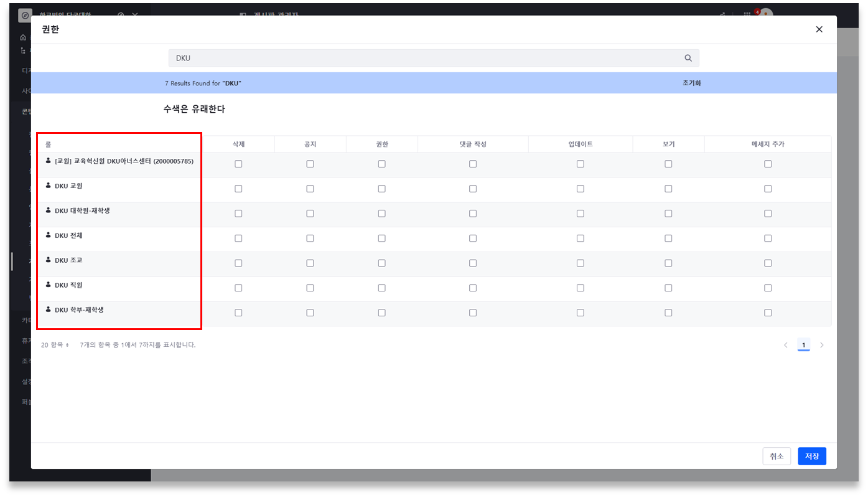Click the user icon beside DKU 교원
868x497 pixels.
click(49, 186)
